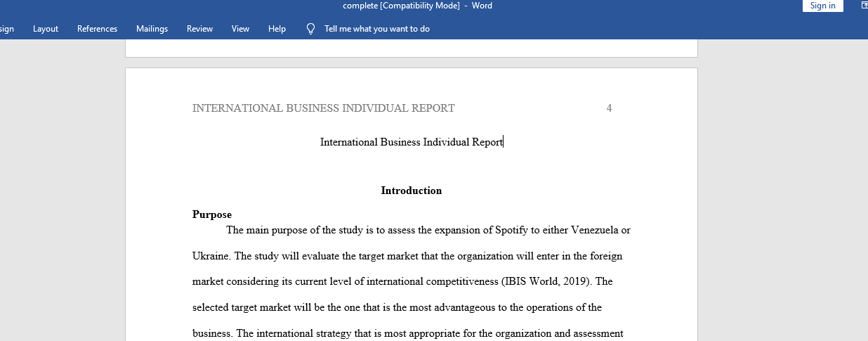Click the word Spotify in the paragraph

coord(511,230)
